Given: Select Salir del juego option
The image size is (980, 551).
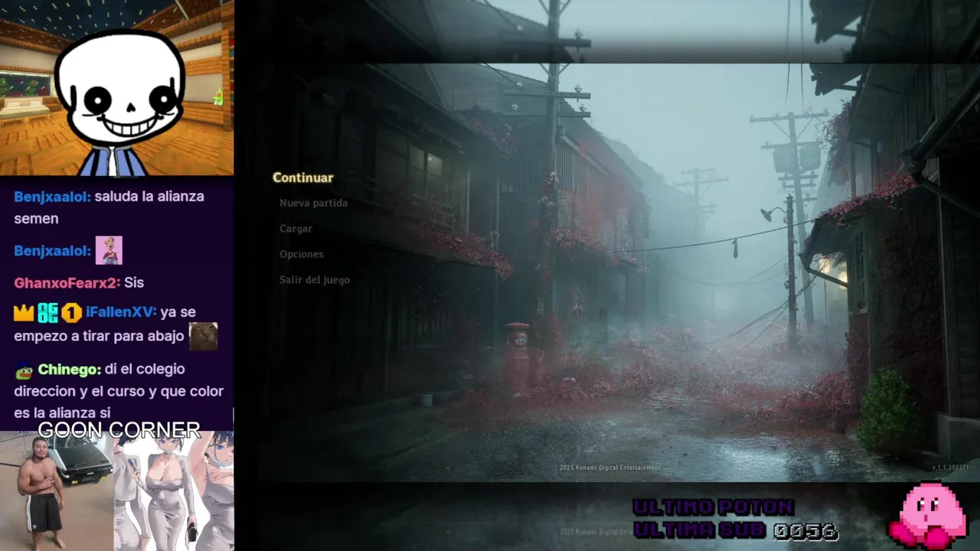Looking at the screenshot, I should pos(315,279).
